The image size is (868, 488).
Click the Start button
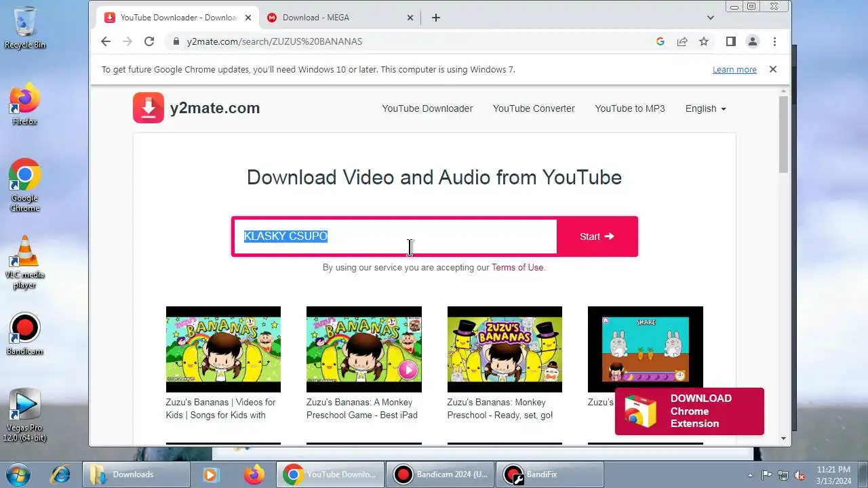597,237
